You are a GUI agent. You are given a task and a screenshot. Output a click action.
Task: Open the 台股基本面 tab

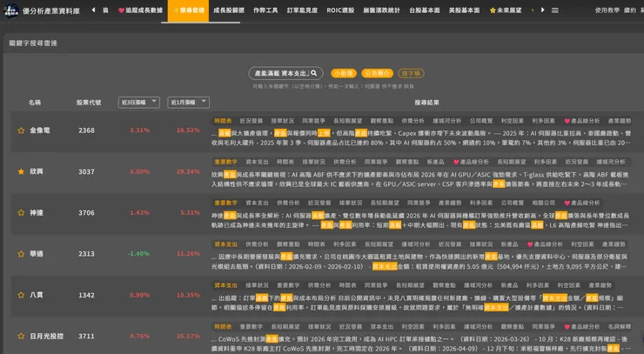425,10
